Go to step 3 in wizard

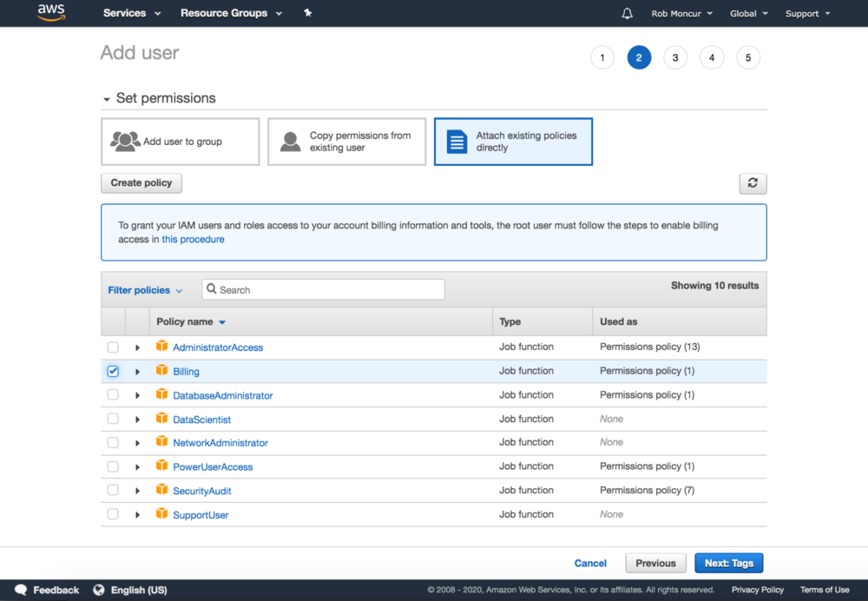pos(674,58)
